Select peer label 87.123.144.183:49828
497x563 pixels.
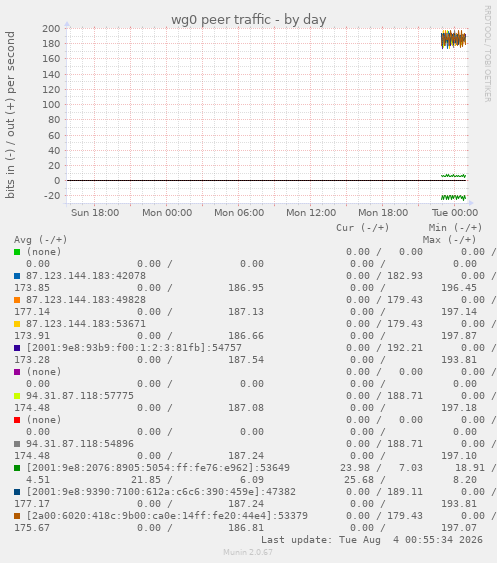click(86, 300)
